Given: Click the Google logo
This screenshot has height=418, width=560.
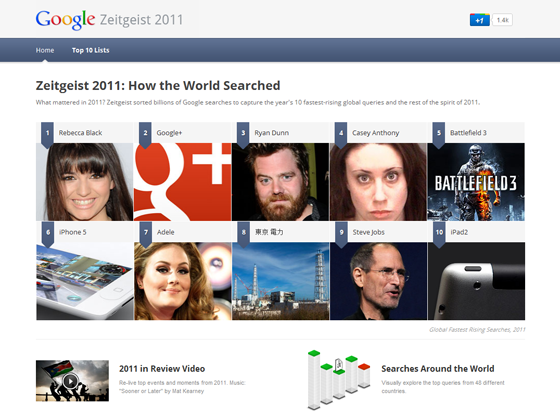Looking at the screenshot, I should pos(65,20).
